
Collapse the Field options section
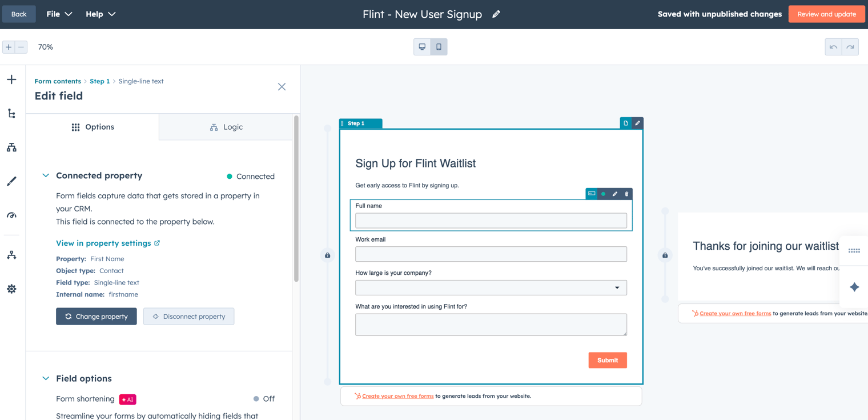point(46,378)
